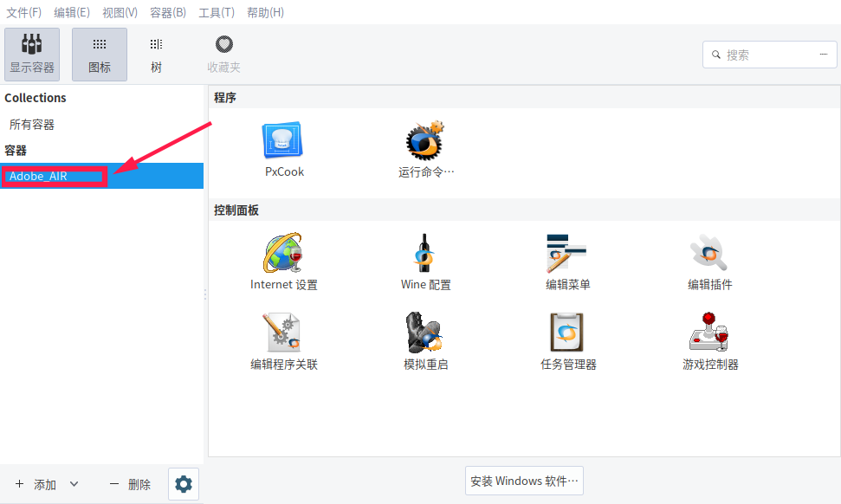Open the 容器(B) menu
841x504 pixels.
pos(167,12)
